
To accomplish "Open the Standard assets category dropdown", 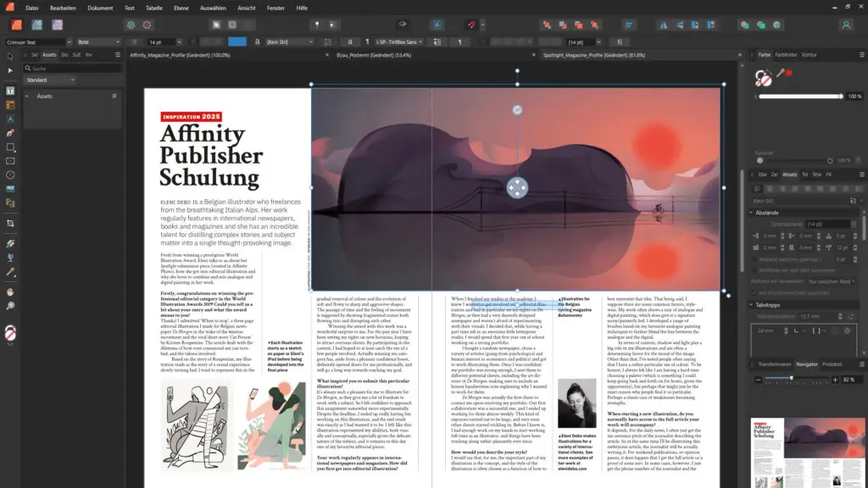I will click(x=50, y=80).
